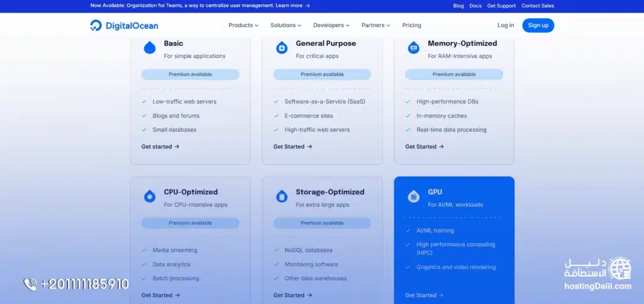
Task: Open Get Support in top bar
Action: 501,6
